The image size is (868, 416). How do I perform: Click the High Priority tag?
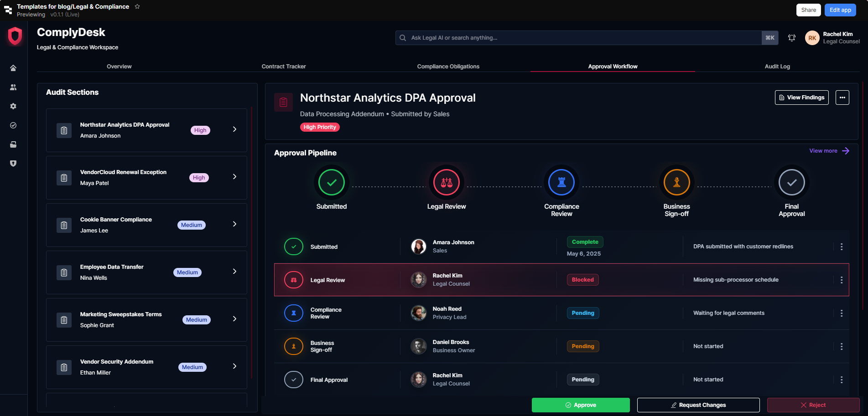coord(320,127)
